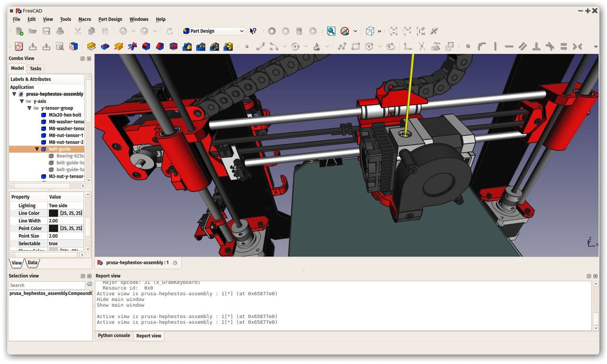Select the Pocket tool
This screenshot has width=607, height=364.
105,46
